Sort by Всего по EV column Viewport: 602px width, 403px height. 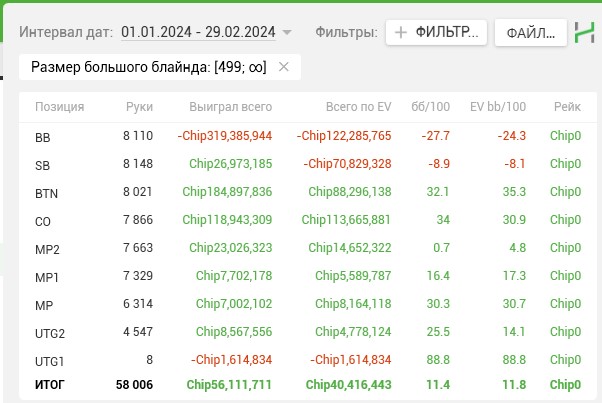coord(359,107)
